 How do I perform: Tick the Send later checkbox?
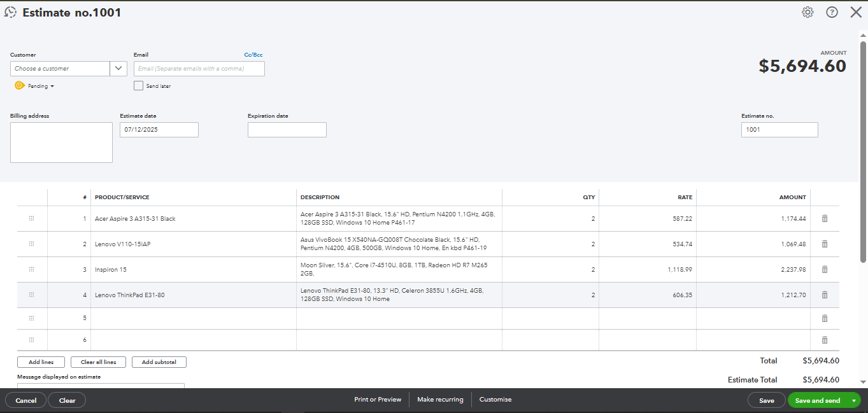pyautogui.click(x=138, y=85)
